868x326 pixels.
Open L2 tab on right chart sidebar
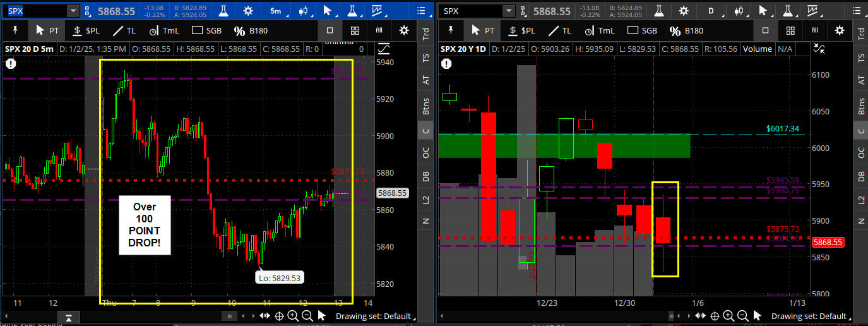coord(862,200)
